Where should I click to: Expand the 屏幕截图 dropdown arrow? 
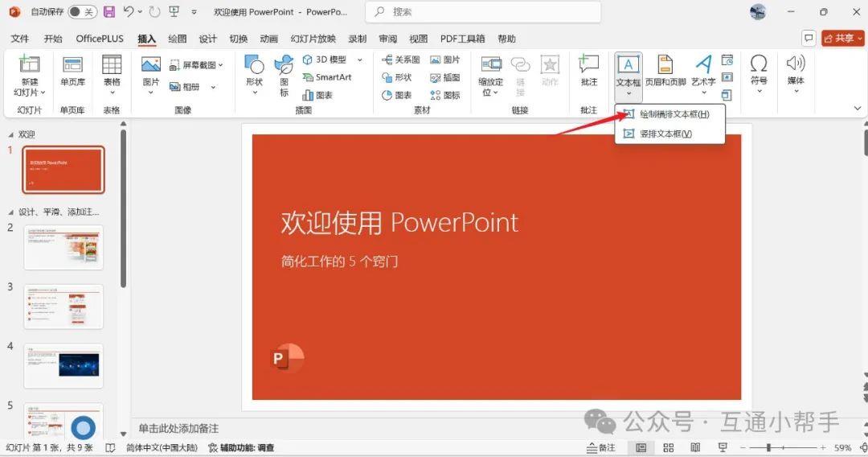tap(220, 65)
